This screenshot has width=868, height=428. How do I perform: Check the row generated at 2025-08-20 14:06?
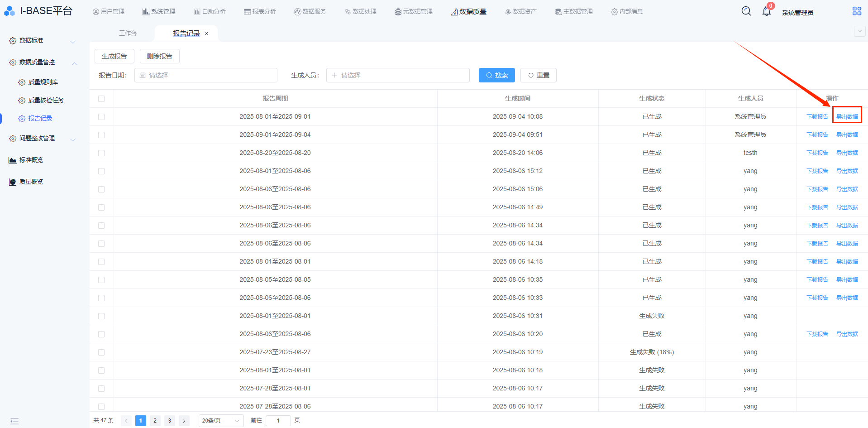pyautogui.click(x=101, y=153)
